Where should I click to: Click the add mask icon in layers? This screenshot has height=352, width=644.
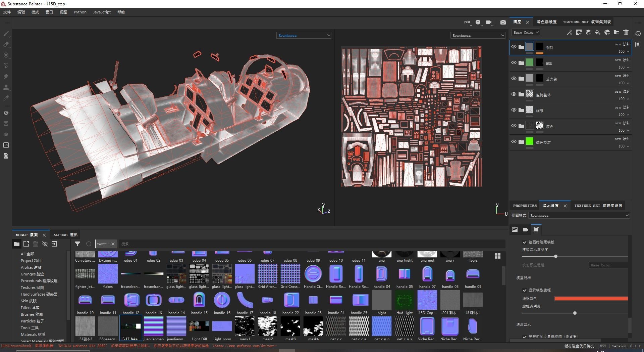coord(579,32)
